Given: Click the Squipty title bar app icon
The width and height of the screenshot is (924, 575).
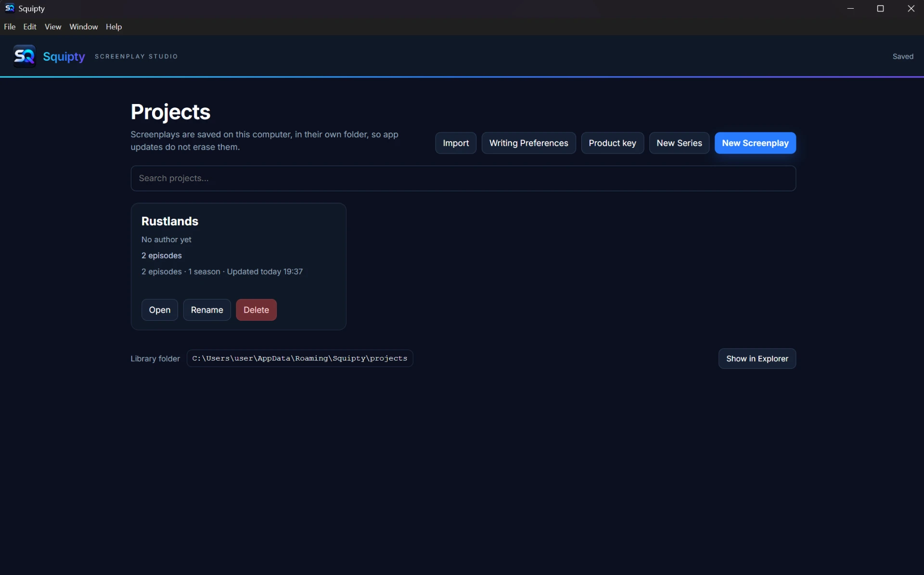Looking at the screenshot, I should 9,8.
